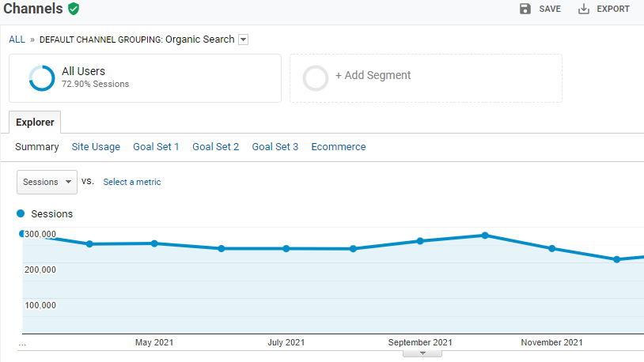The width and height of the screenshot is (644, 362).
Task: Switch to the Explorer tab
Action: 35,123
